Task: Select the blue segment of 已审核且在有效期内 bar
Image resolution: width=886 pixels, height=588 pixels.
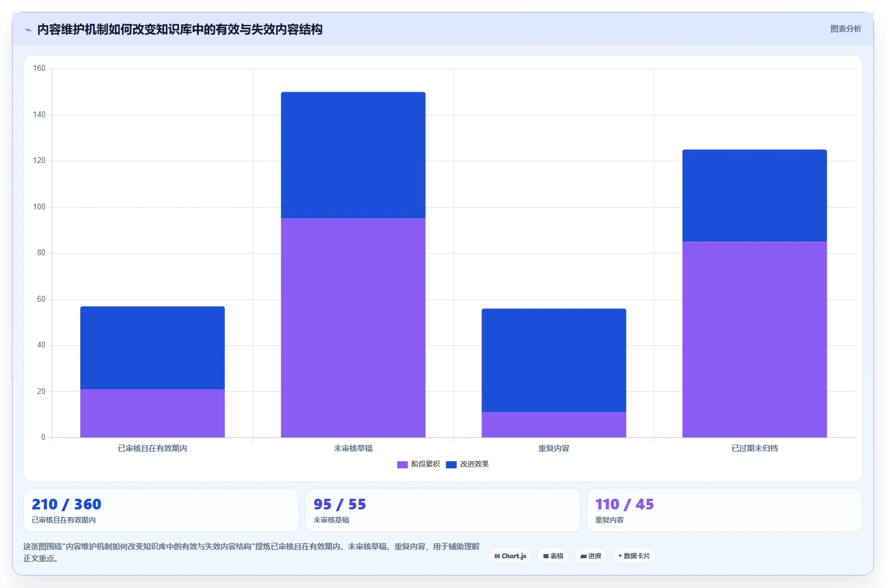Action: tap(152, 348)
